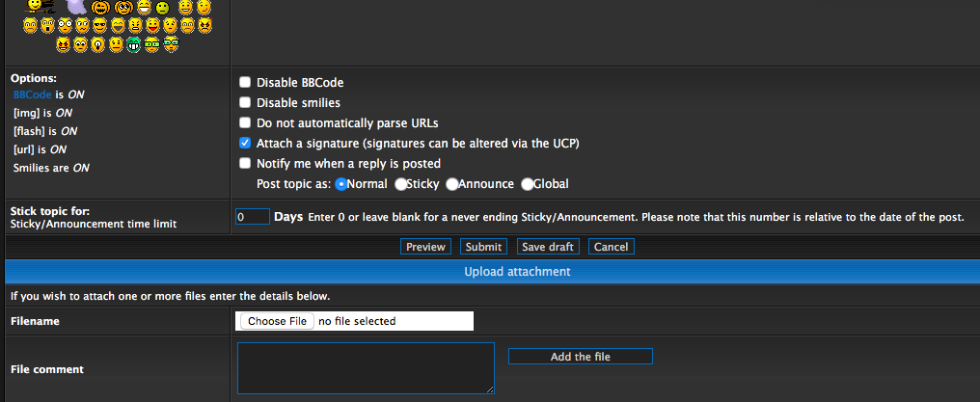This screenshot has height=402, width=980.
Task: Enable the Disable BBCode checkbox
Action: pyautogui.click(x=245, y=83)
